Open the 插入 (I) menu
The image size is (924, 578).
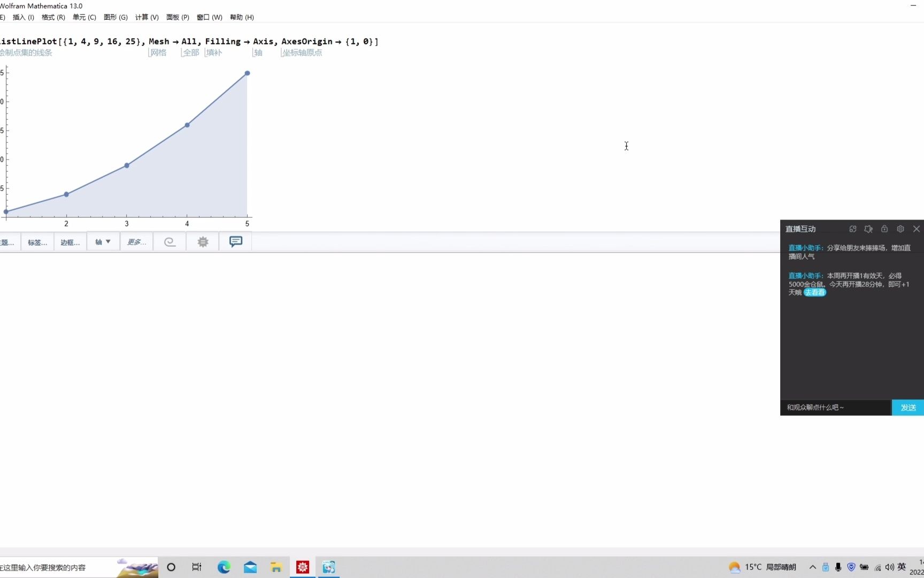pos(24,17)
